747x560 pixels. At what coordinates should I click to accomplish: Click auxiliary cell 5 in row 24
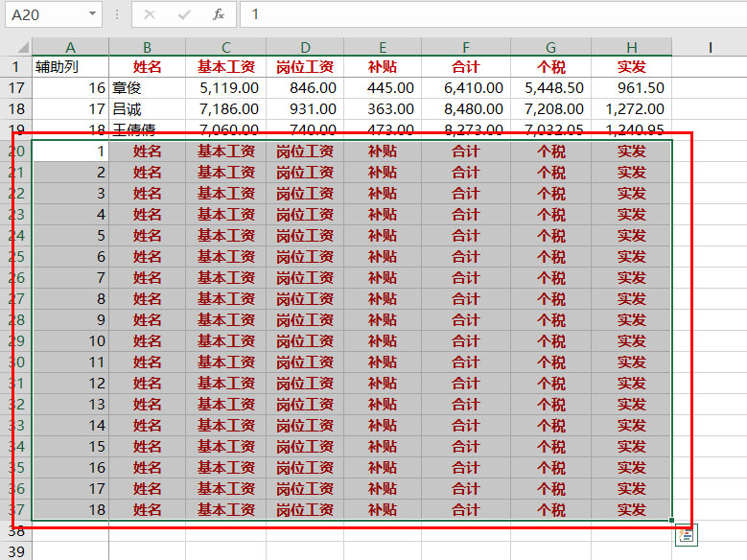[71, 236]
